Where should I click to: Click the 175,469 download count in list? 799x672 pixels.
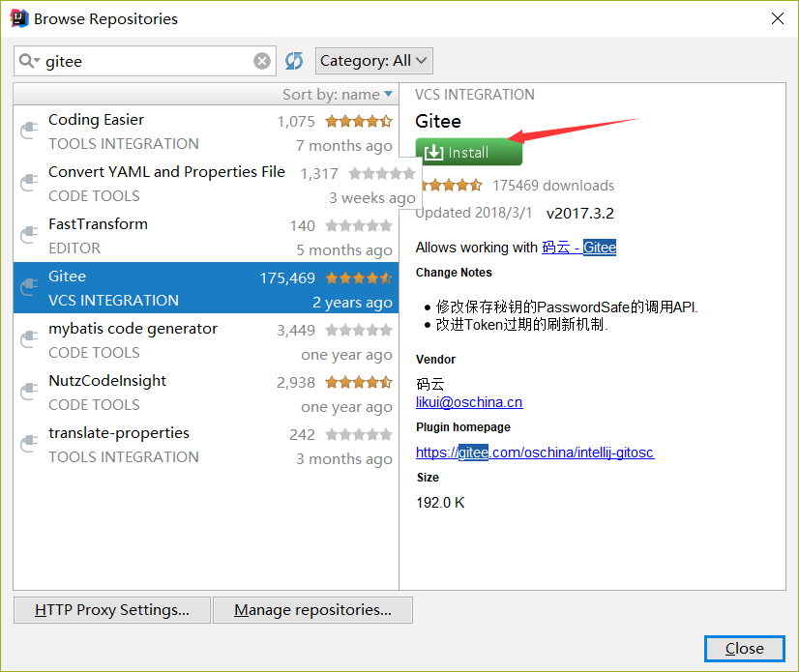tap(287, 278)
